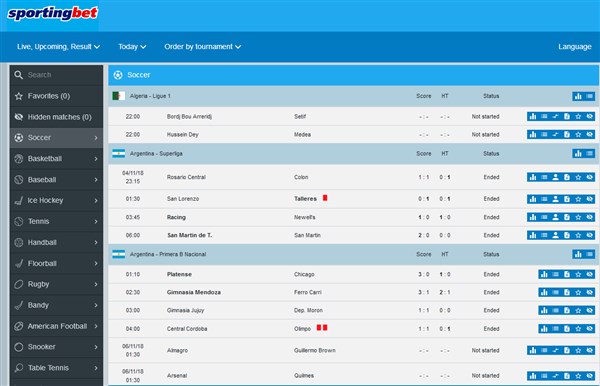600x386 pixels.
Task: Add Racing match to favorites star
Action: pyautogui.click(x=578, y=217)
